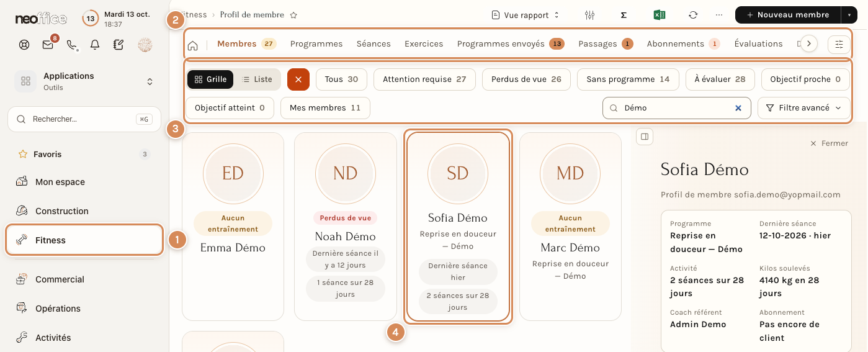
Task: Filter by Objectif proche 0
Action: pos(805,79)
